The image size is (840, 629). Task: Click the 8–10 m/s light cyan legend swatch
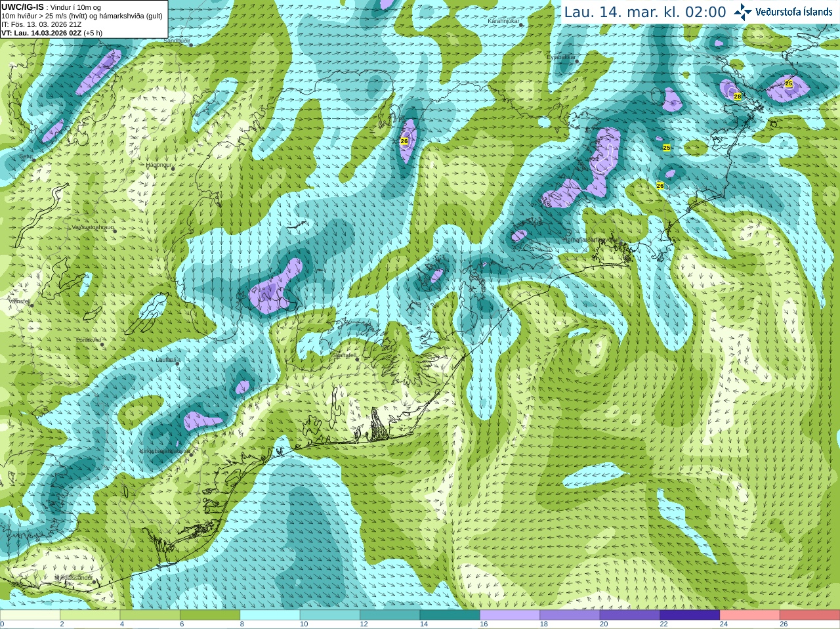(x=270, y=615)
